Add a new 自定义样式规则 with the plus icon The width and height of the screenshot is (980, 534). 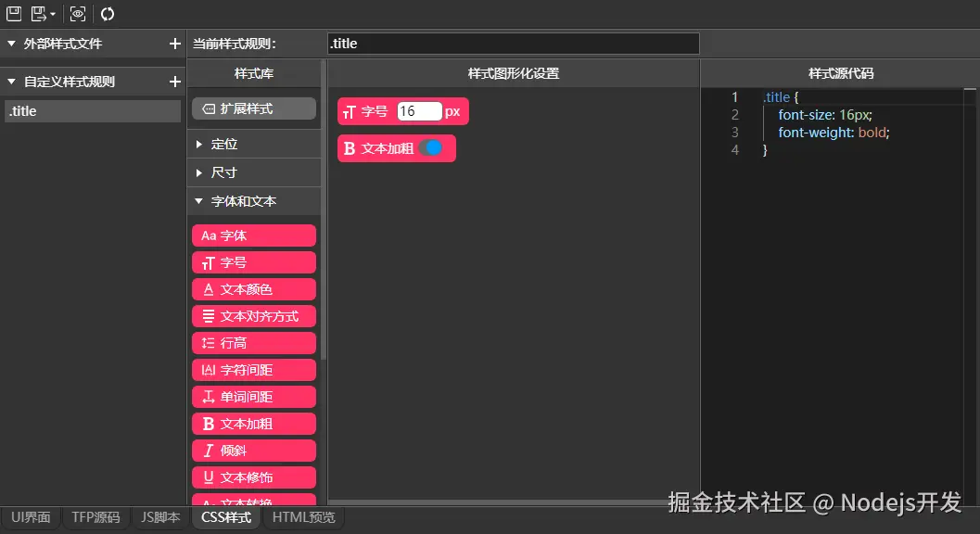pyautogui.click(x=174, y=82)
